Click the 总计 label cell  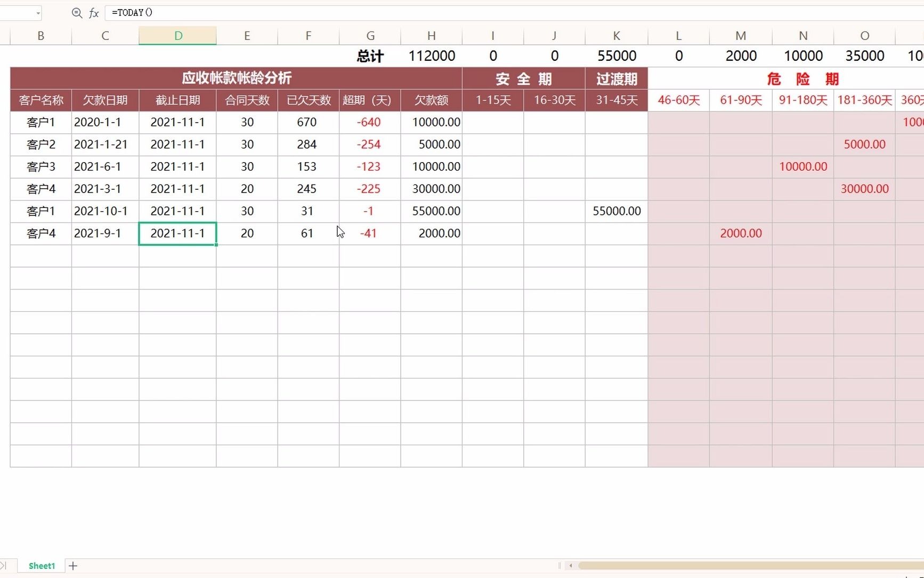[370, 56]
